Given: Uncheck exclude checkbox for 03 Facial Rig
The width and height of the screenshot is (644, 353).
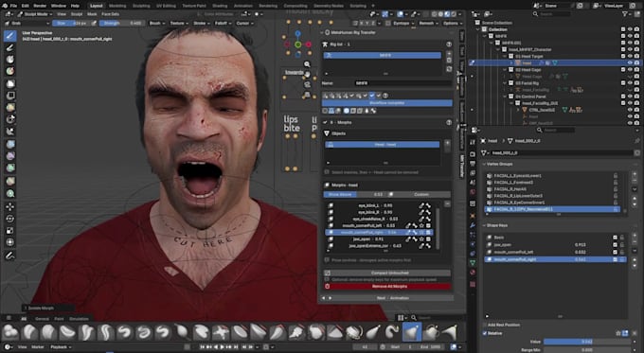Looking at the screenshot, I should (623, 83).
